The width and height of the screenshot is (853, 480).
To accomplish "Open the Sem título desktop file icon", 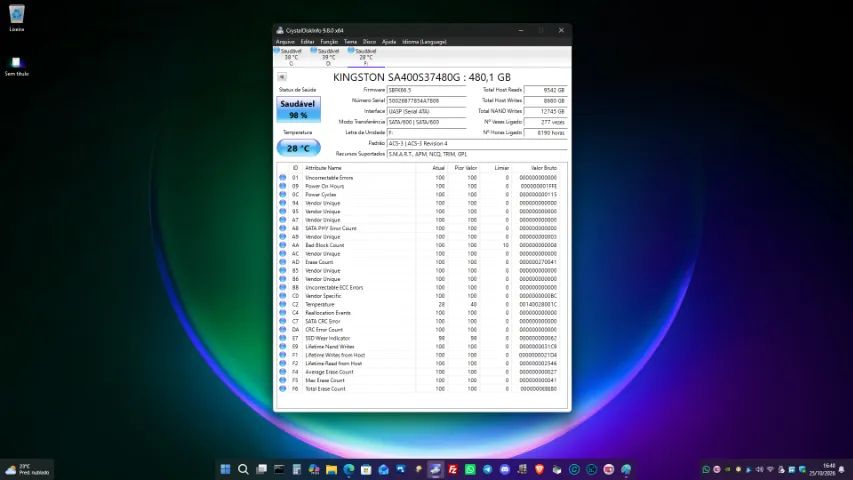I will [16, 65].
